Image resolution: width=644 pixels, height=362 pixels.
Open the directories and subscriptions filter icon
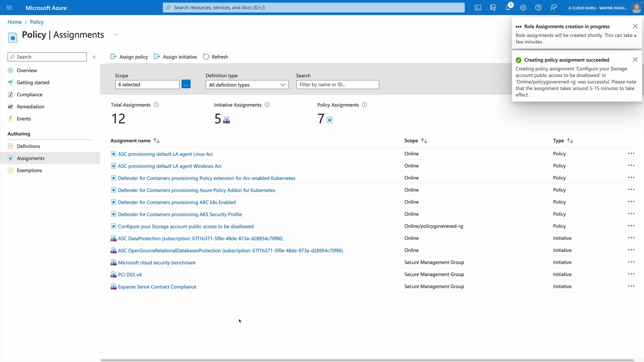[493, 8]
